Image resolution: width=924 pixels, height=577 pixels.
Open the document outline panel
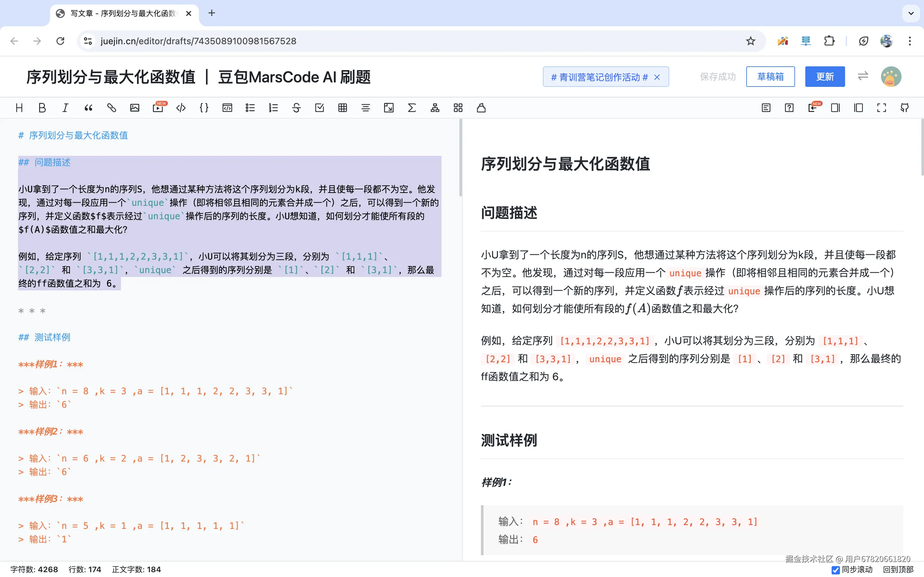click(x=766, y=108)
